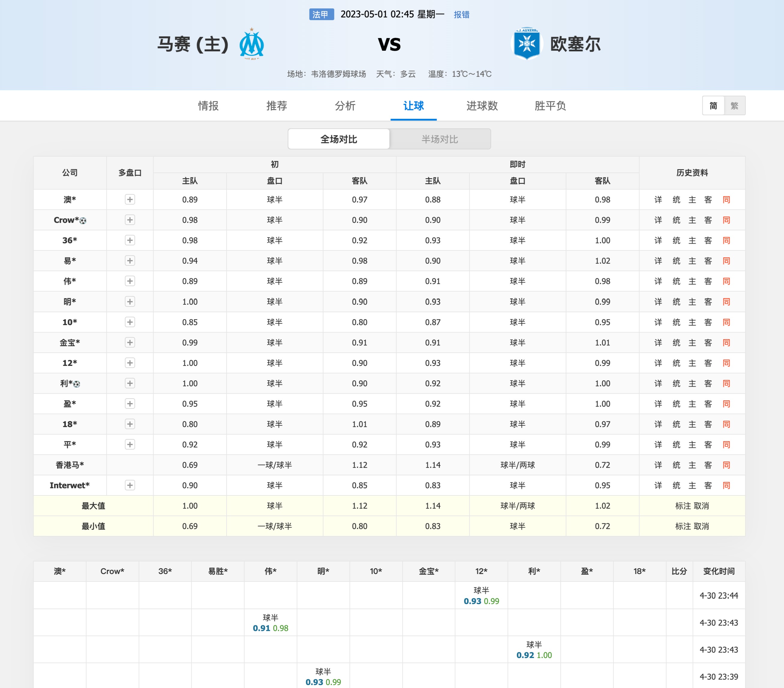This screenshot has height=688, width=784.
Task: Click the 马赛 (主) home team name
Action: point(193,44)
